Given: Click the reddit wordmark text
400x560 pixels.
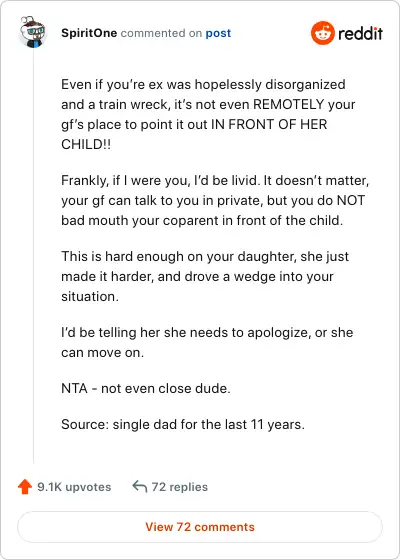Looking at the screenshot, I should click(360, 34).
